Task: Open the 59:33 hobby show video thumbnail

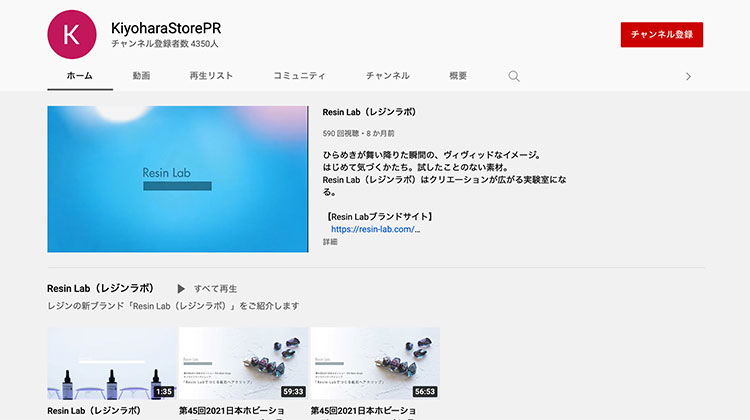Action: (x=243, y=364)
